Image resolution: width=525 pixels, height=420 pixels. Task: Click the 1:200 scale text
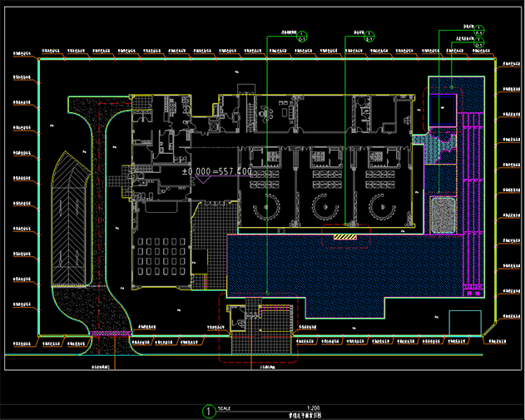pyautogui.click(x=313, y=408)
